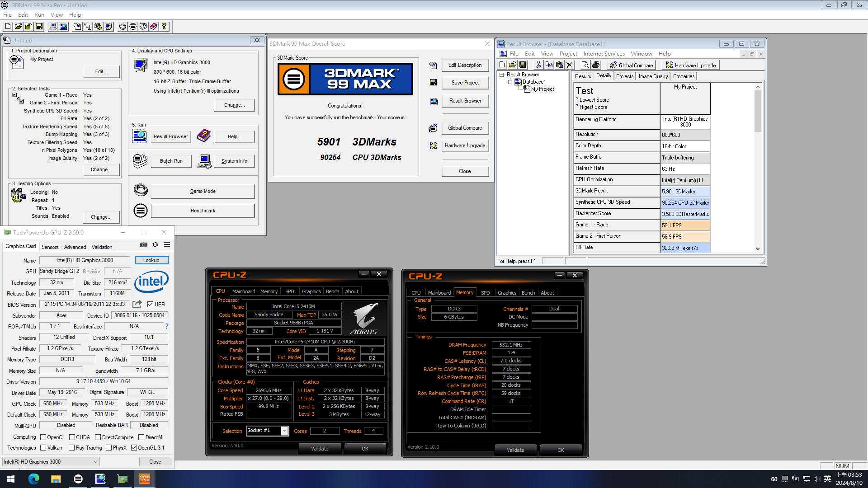Click GPU-Z screenshot camera icon

click(144, 244)
